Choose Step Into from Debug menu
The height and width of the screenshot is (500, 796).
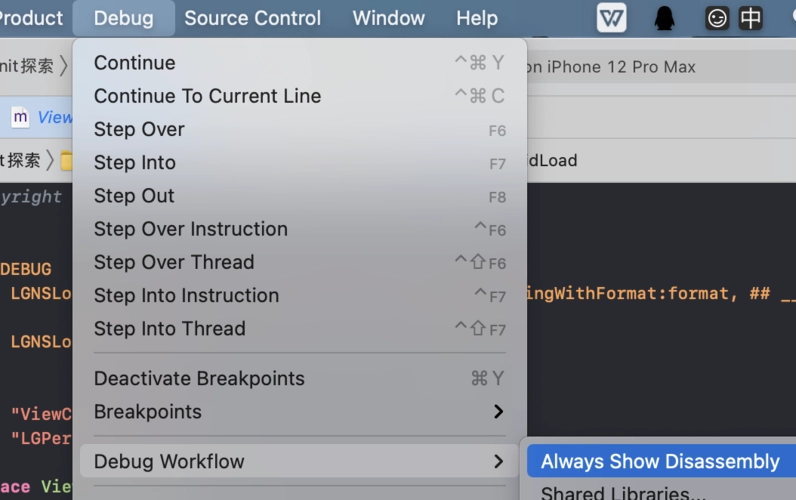pos(134,162)
